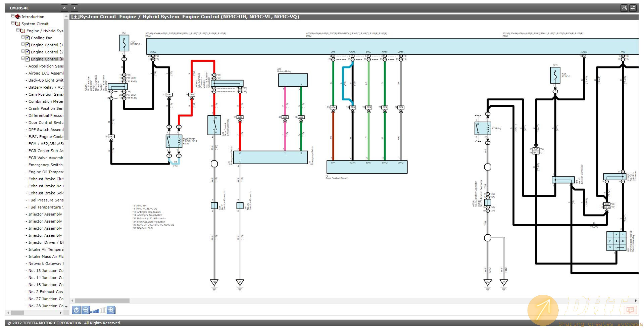
Task: Open ECM / A52,A54,A5 entry
Action: [x=46, y=144]
